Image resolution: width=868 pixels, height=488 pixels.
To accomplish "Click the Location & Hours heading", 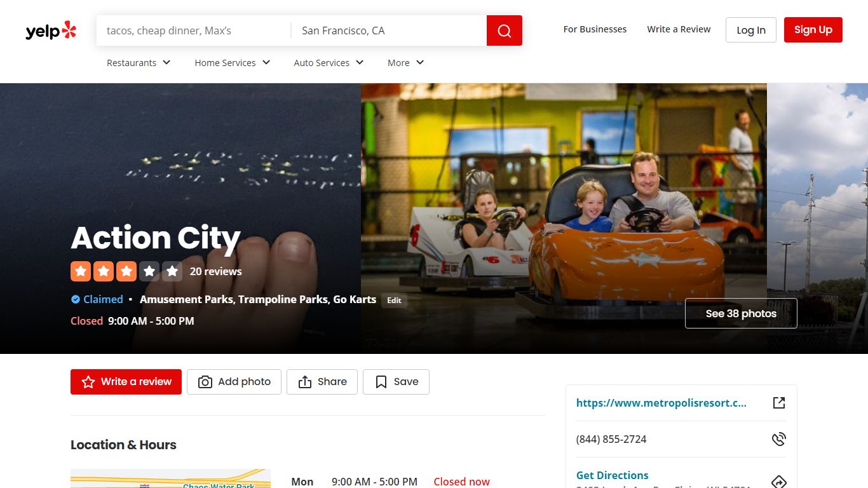I will click(x=123, y=445).
